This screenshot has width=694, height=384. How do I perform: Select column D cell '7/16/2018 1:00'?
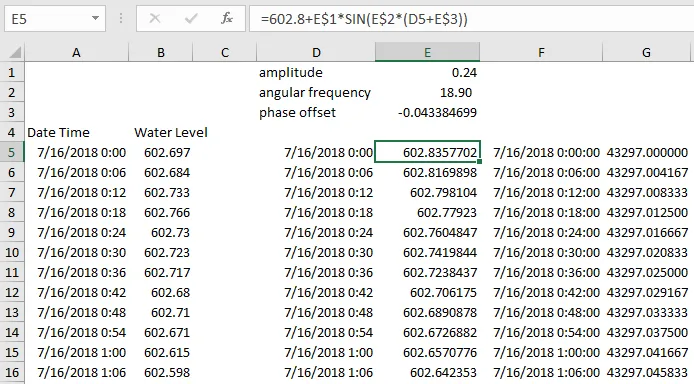(316, 353)
